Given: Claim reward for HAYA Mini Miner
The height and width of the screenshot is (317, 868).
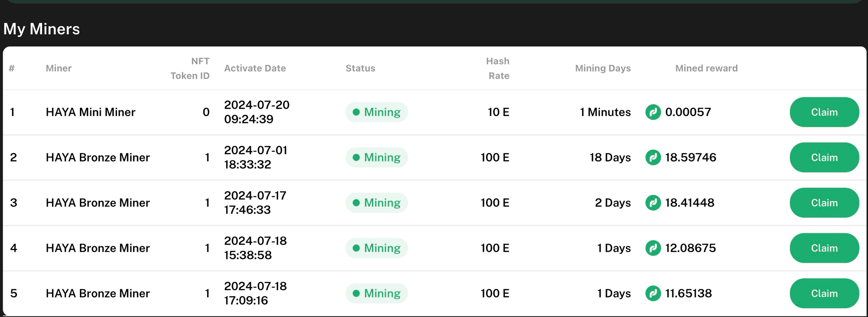Looking at the screenshot, I should 824,112.
